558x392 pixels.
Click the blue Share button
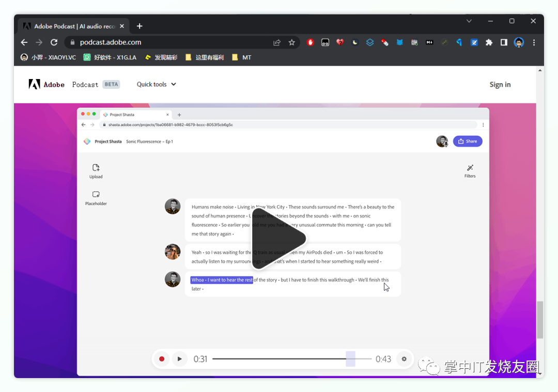click(x=467, y=141)
